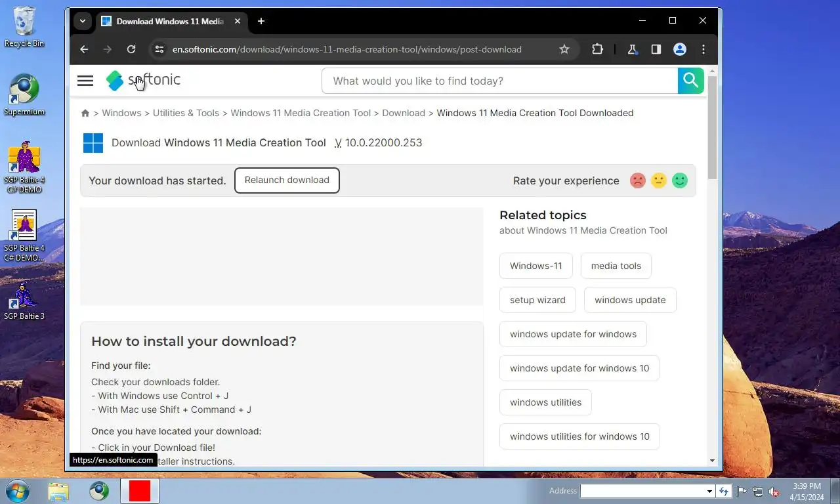Open the Chrome Labs flask icon
840x504 pixels.
(633, 49)
